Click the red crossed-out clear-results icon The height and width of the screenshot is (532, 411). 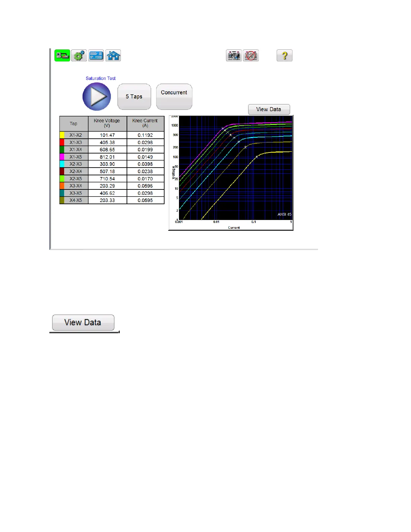[x=251, y=55]
